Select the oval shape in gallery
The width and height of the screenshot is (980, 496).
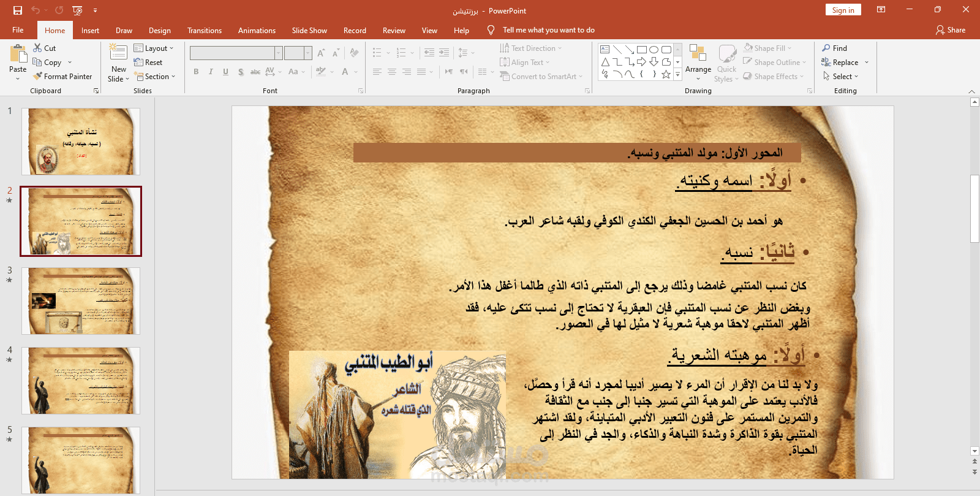[654, 50]
